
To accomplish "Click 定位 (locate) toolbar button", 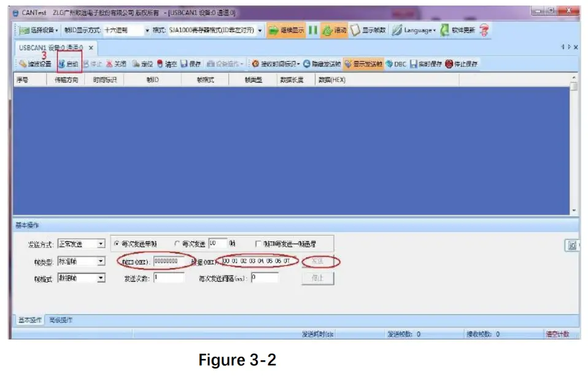I will click(142, 64).
